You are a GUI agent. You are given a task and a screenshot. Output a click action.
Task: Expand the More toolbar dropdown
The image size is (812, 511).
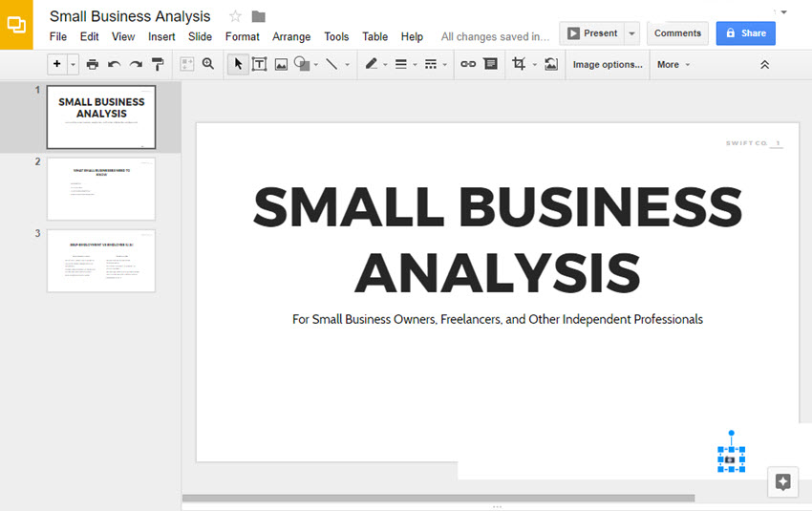(x=673, y=64)
